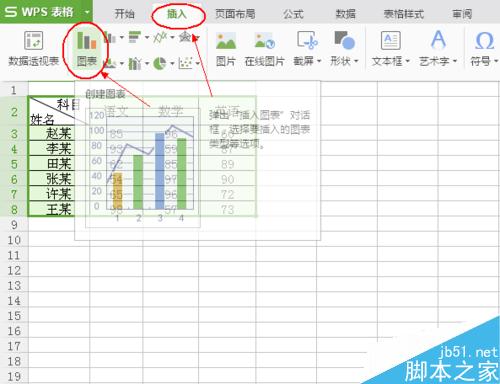Viewport: 500px width, 384px height.
Task: Open the 审阅 tab
Action: 462,14
